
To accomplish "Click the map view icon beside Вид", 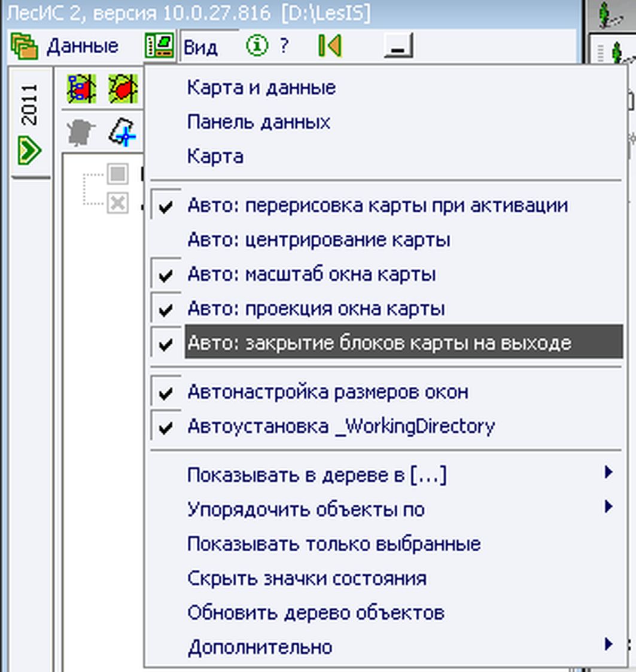I will [x=159, y=45].
